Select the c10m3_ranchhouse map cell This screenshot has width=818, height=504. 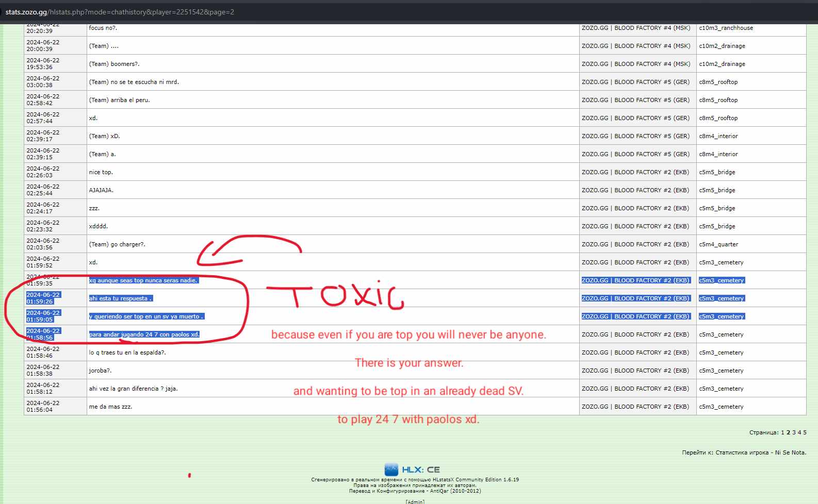click(x=726, y=28)
